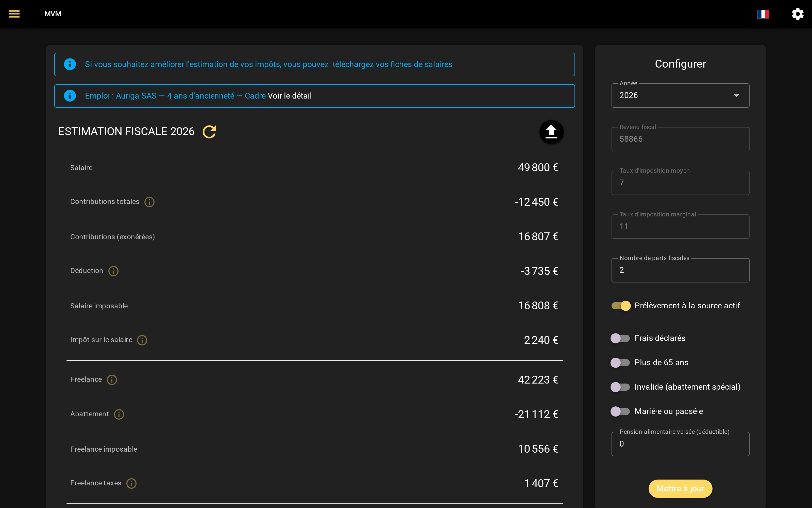Image resolution: width=812 pixels, height=508 pixels.
Task: Click the Mettre à jour button
Action: (x=680, y=488)
